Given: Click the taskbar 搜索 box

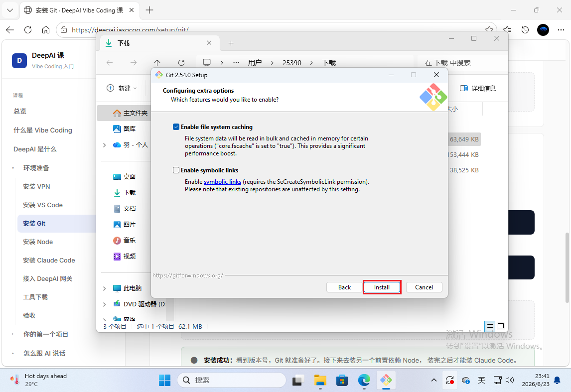Looking at the screenshot, I should pos(232,380).
